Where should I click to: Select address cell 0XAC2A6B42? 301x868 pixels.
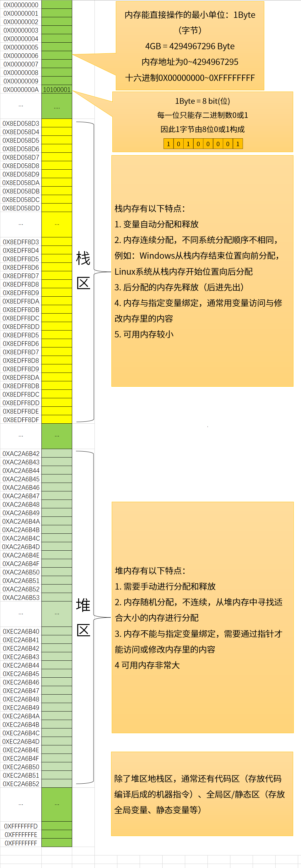(21, 453)
